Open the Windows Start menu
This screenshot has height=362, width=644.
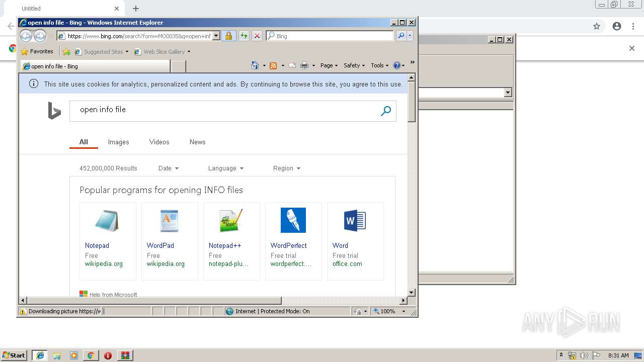14,355
